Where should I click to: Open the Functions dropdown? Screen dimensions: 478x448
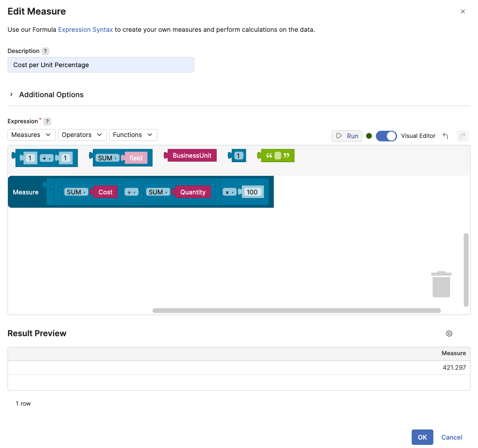[133, 135]
